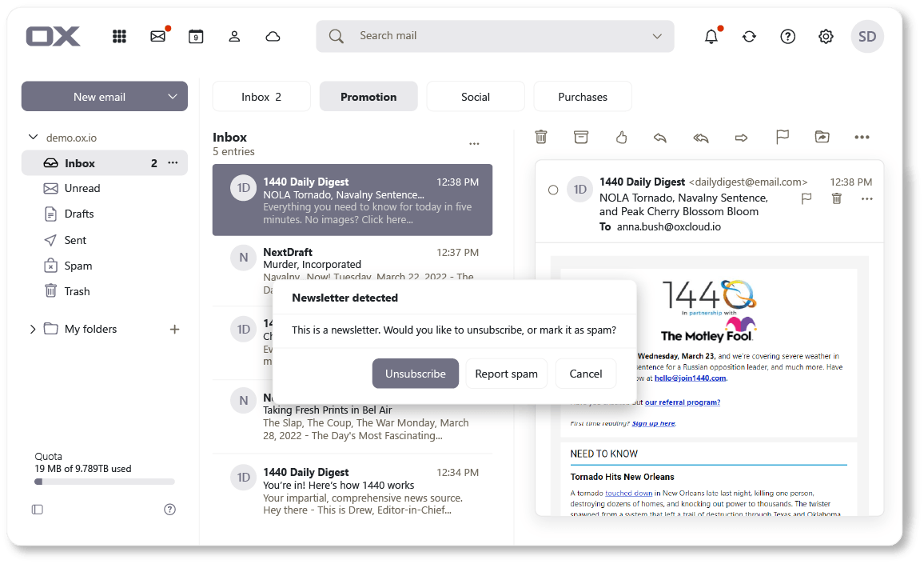Open the New email dropdown arrow
The height and width of the screenshot is (564, 924).
[173, 97]
